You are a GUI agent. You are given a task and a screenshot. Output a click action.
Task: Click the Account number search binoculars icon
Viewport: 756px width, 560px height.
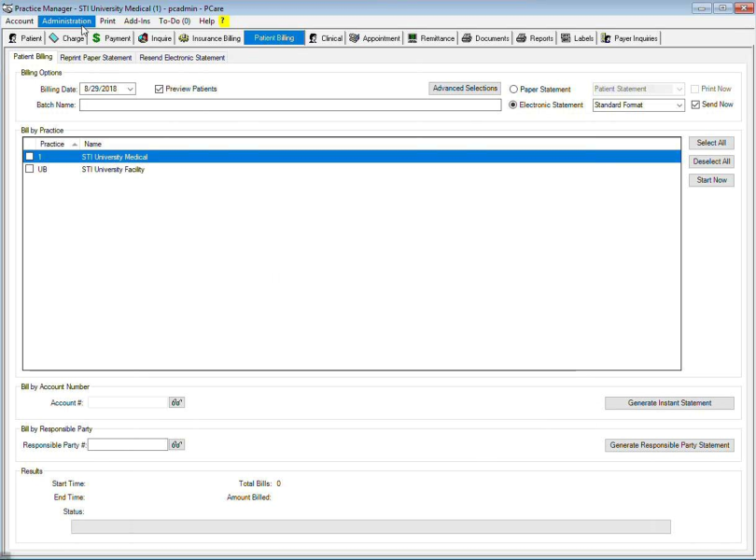pyautogui.click(x=176, y=403)
